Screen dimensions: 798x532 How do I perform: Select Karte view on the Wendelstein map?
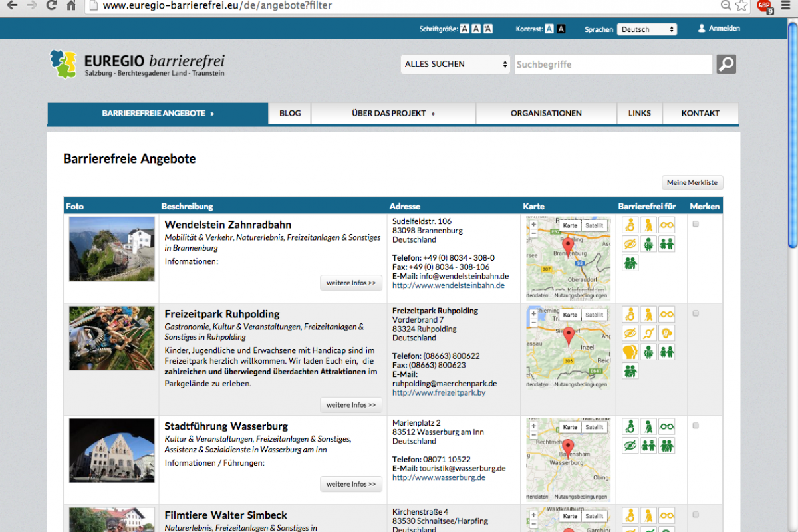point(570,225)
